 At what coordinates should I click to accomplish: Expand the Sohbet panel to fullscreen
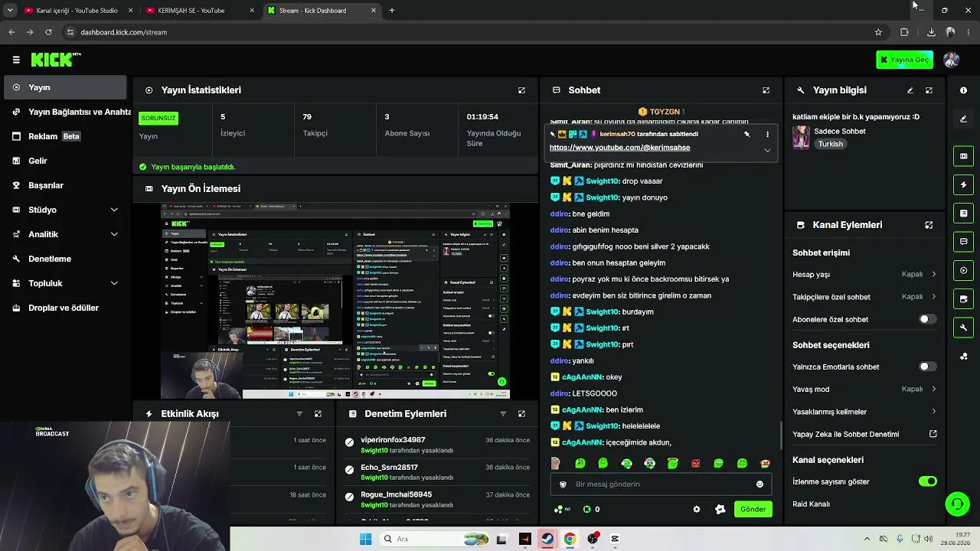[x=766, y=90]
